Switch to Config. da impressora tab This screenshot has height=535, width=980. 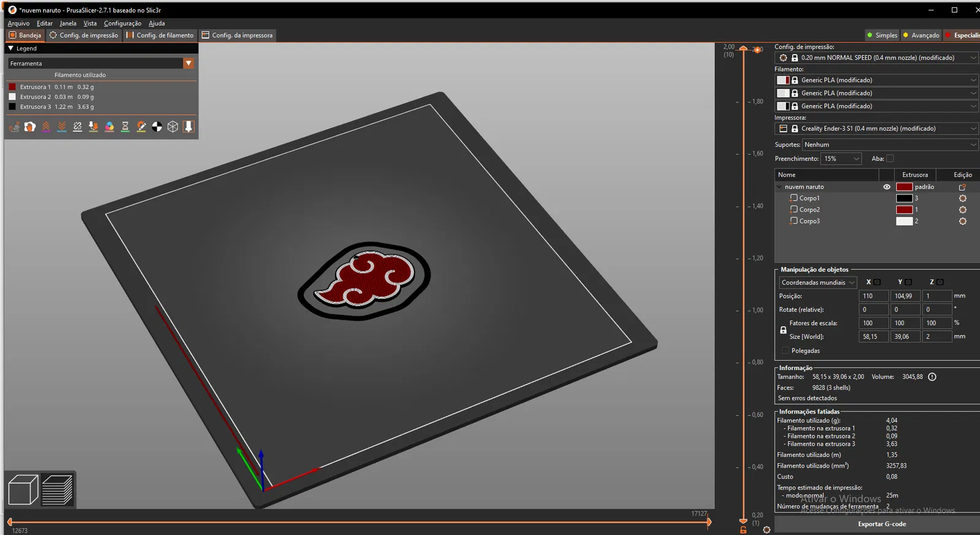237,35
